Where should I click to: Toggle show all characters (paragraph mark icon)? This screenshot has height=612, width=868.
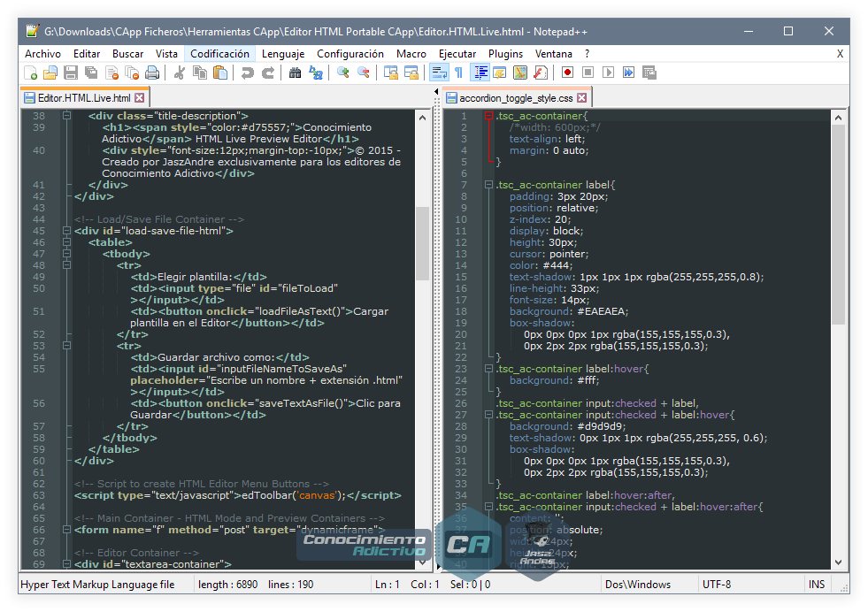pyautogui.click(x=457, y=72)
